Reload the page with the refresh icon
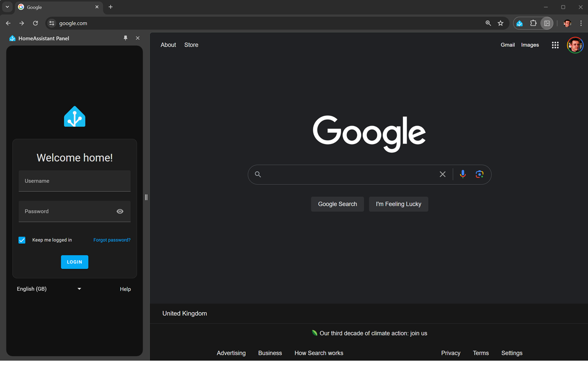 [x=35, y=23]
